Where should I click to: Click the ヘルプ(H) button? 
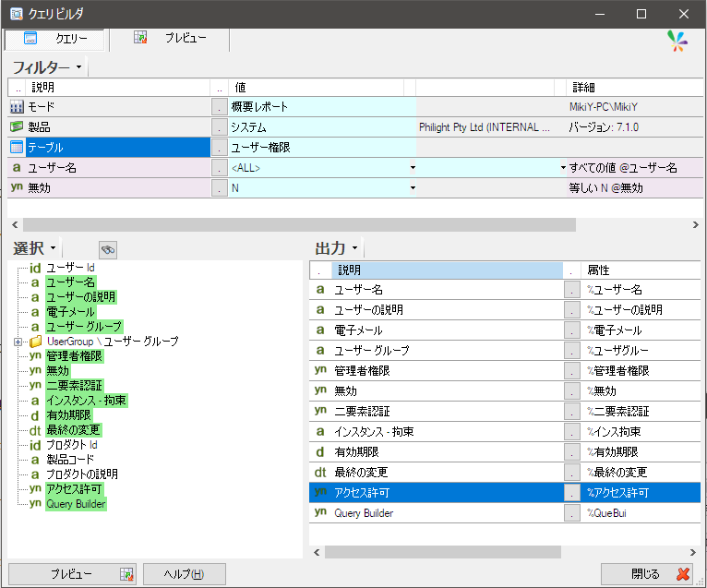[x=185, y=574]
